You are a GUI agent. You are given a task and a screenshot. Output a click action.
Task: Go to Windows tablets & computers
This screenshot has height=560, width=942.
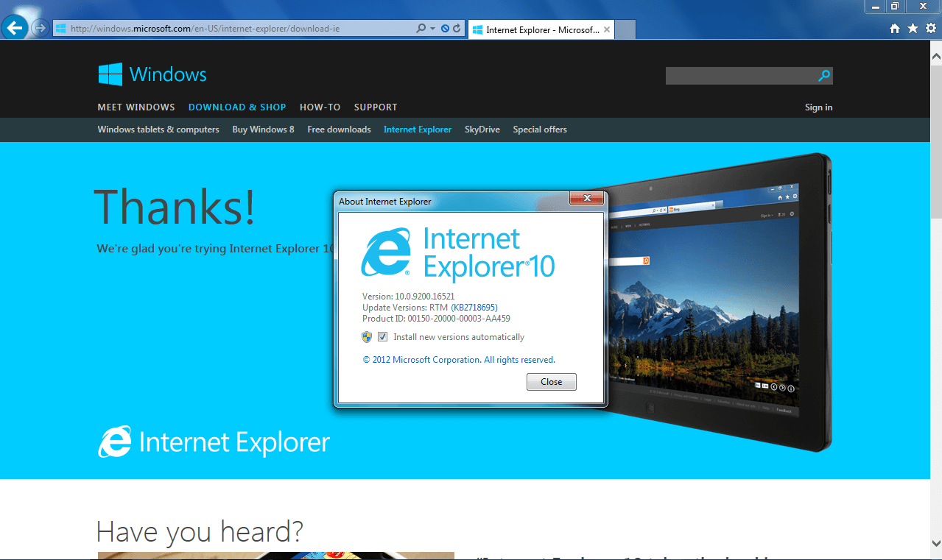pyautogui.click(x=158, y=130)
